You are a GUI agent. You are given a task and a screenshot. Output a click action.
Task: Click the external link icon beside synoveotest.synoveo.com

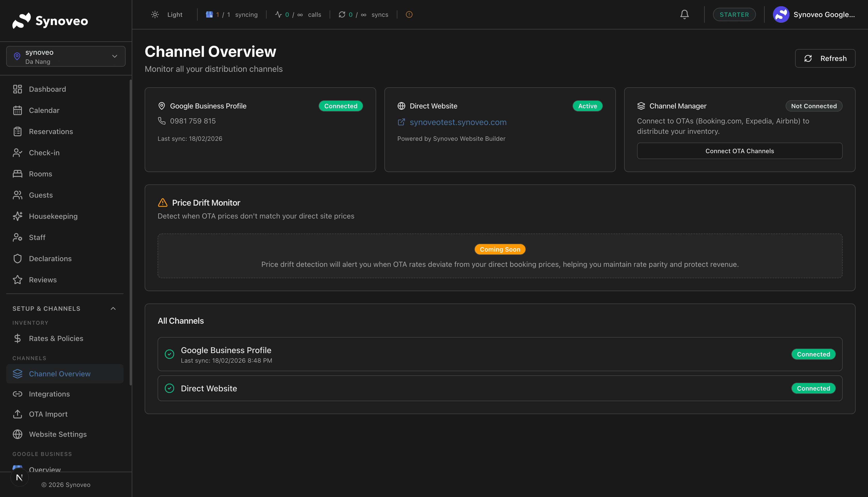pos(401,122)
